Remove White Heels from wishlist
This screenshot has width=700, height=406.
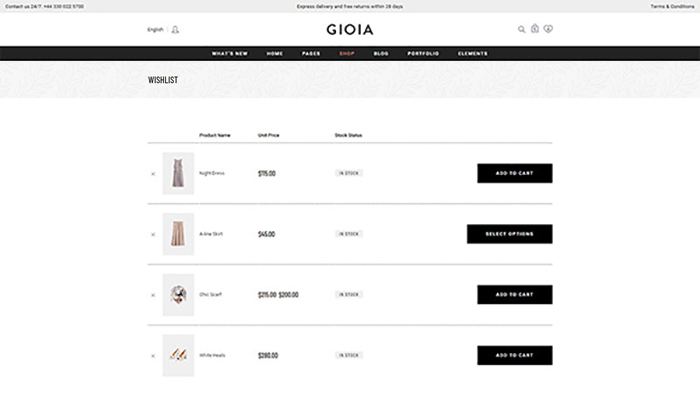click(x=153, y=356)
